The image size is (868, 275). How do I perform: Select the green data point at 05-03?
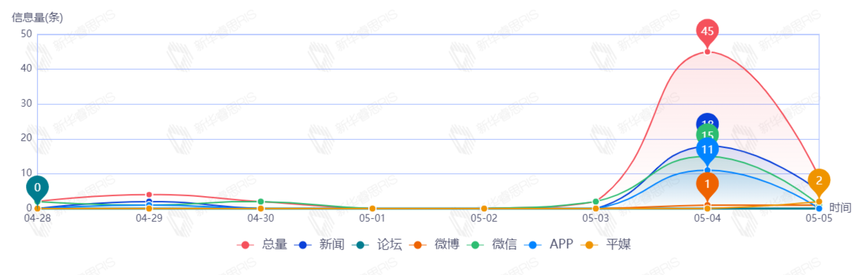click(x=595, y=202)
